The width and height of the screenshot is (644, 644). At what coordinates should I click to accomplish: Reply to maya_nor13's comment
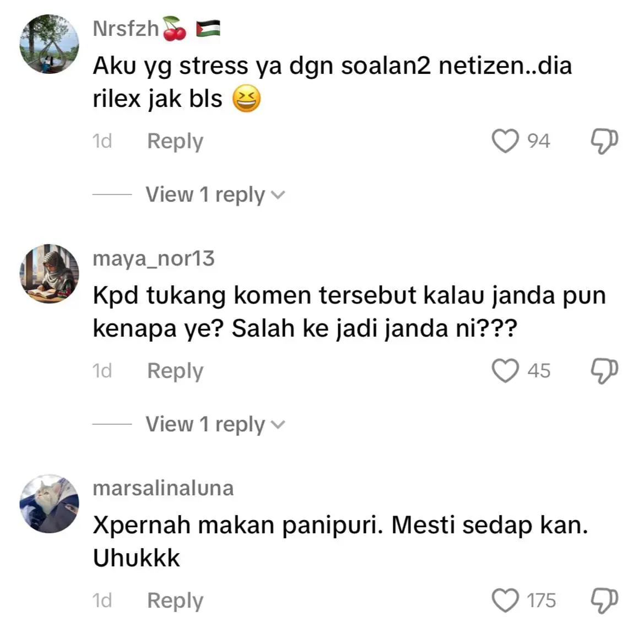click(x=175, y=371)
